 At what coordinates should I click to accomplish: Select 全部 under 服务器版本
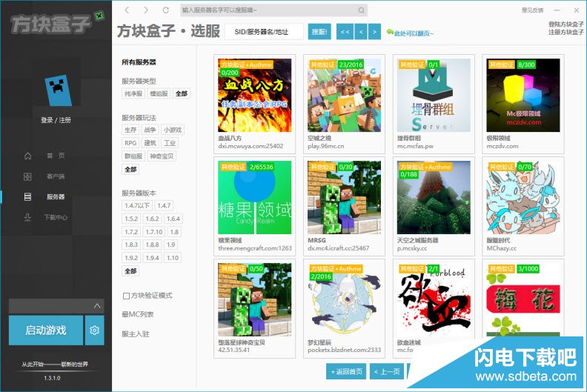(130, 271)
